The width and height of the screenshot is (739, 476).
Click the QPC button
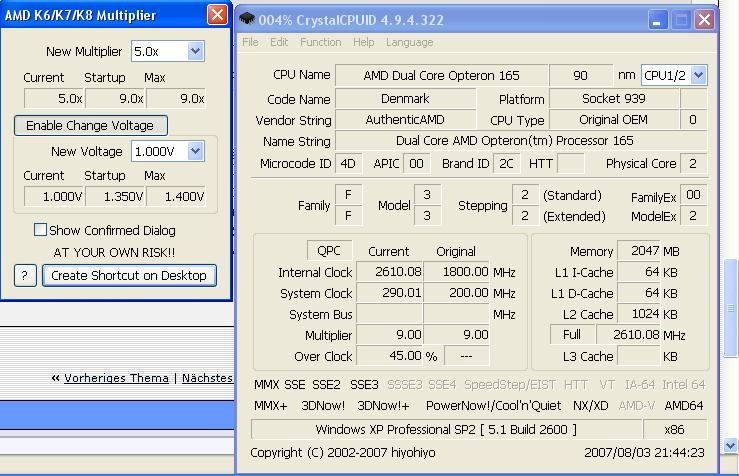pyautogui.click(x=329, y=250)
